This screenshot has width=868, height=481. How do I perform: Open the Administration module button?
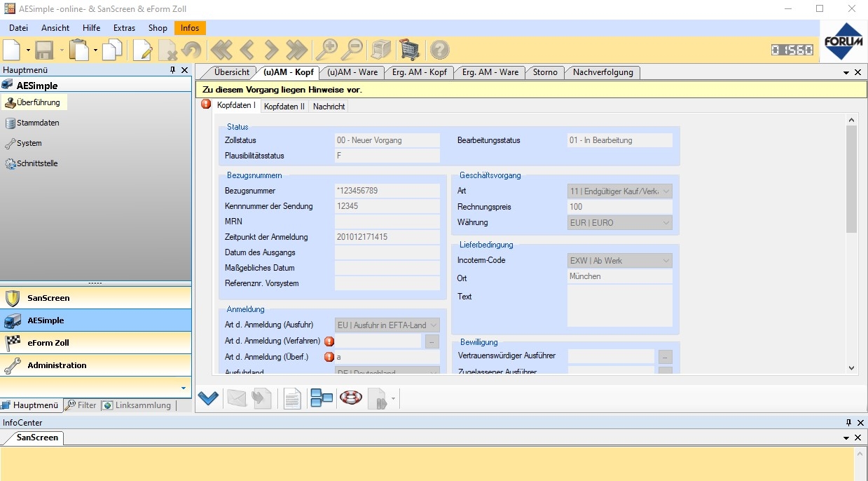coord(95,365)
